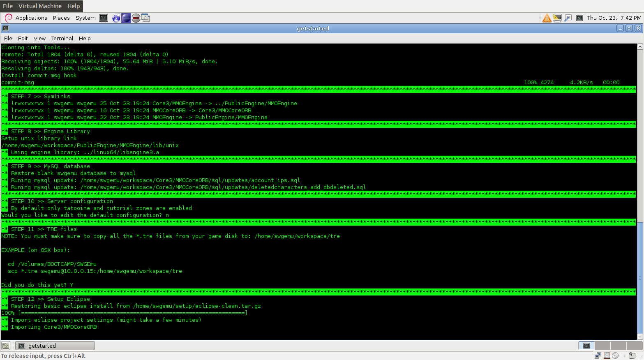
Task: Open the System menu
Action: (85, 18)
